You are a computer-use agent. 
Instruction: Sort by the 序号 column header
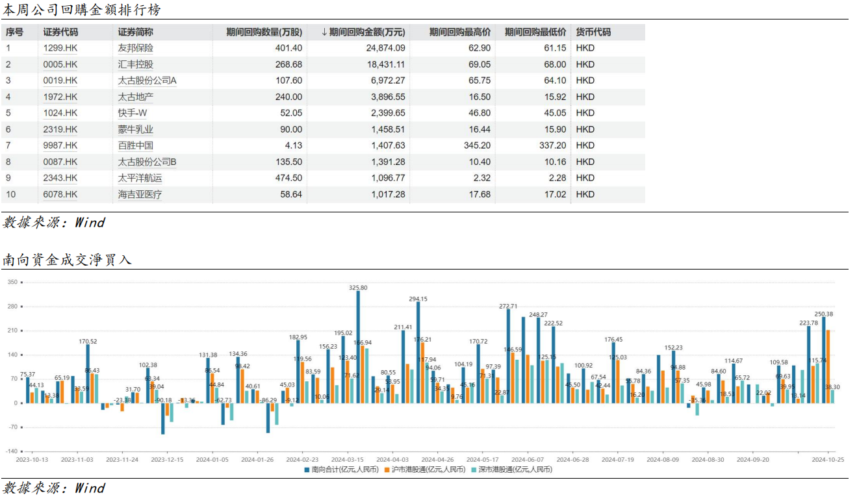(14, 32)
